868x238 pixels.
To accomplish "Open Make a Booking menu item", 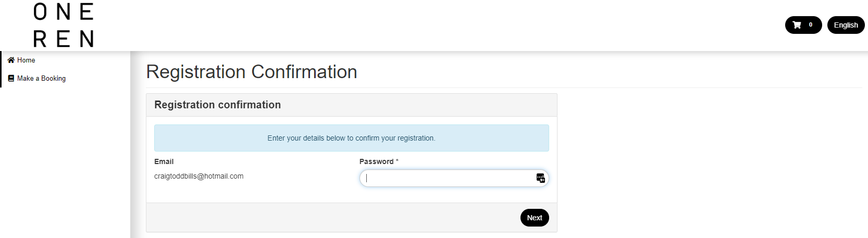I will click(x=41, y=79).
